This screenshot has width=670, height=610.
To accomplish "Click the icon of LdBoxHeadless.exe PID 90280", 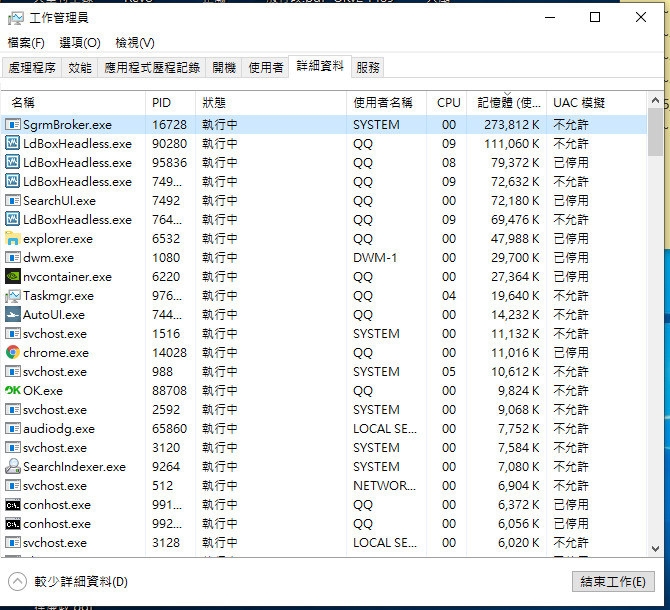I will 12,144.
